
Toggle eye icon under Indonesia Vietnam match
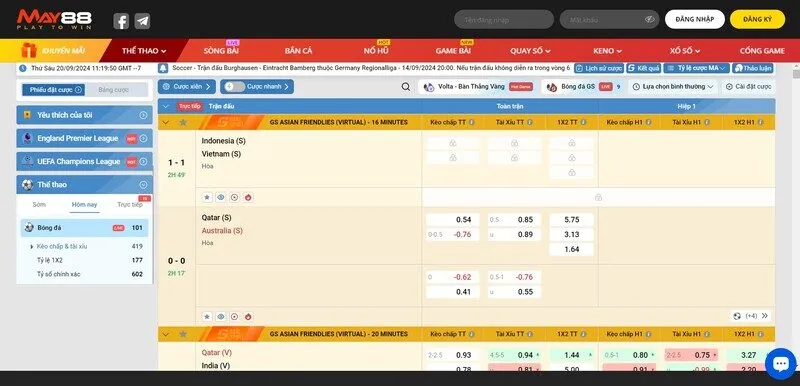click(220, 197)
